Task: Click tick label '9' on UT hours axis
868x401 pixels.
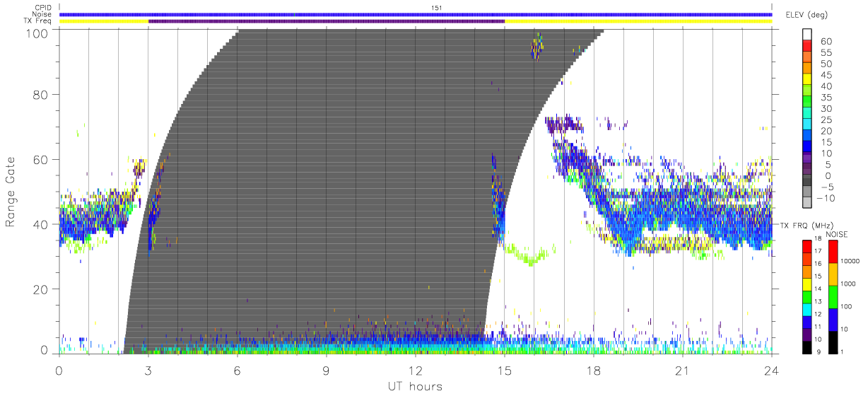Action: [326, 371]
